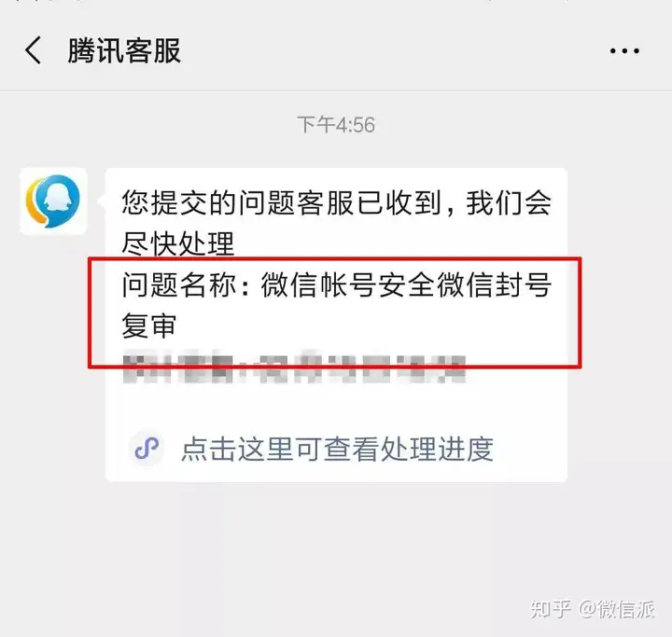The width and height of the screenshot is (672, 637).
Task: Tap the speech bubble tail beside the avatar
Action: tap(102, 201)
